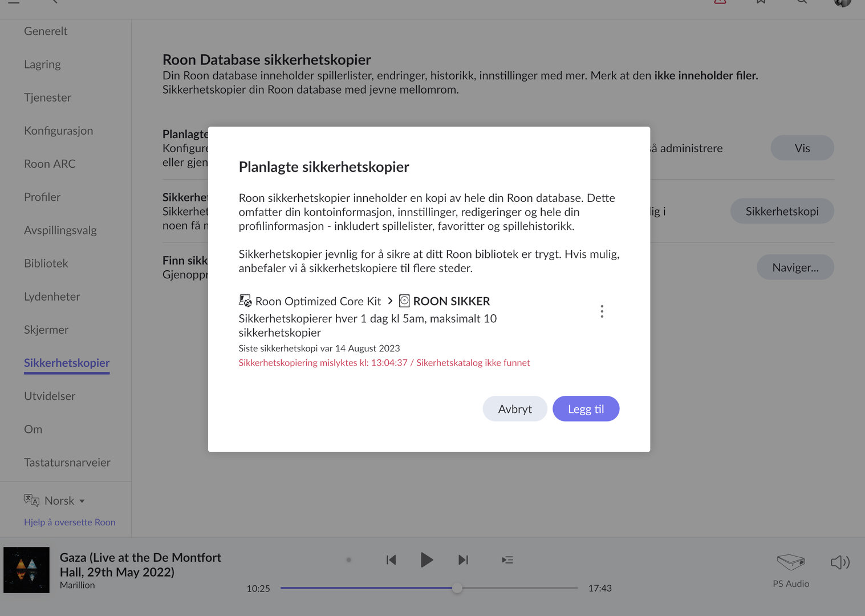Click the total duration 17:43
The height and width of the screenshot is (616, 865).
tap(600, 589)
